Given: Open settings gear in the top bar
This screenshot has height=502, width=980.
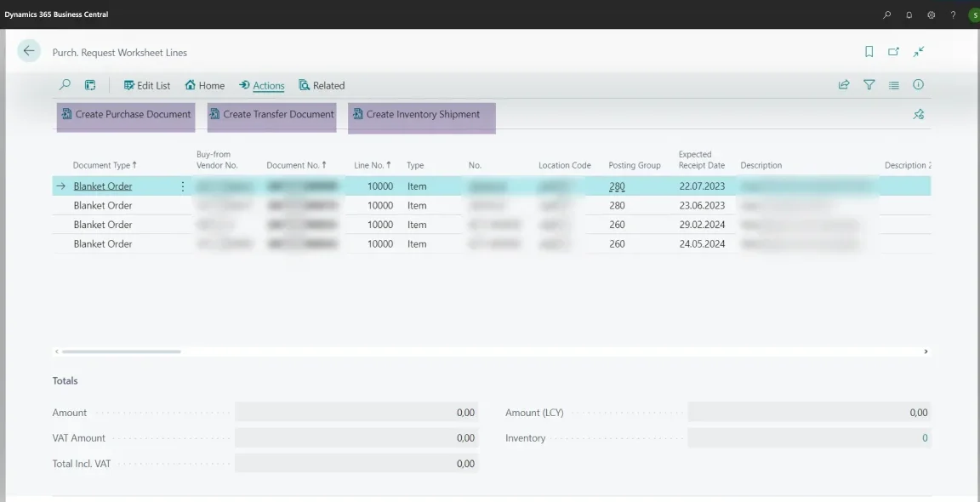Looking at the screenshot, I should pyautogui.click(x=931, y=14).
